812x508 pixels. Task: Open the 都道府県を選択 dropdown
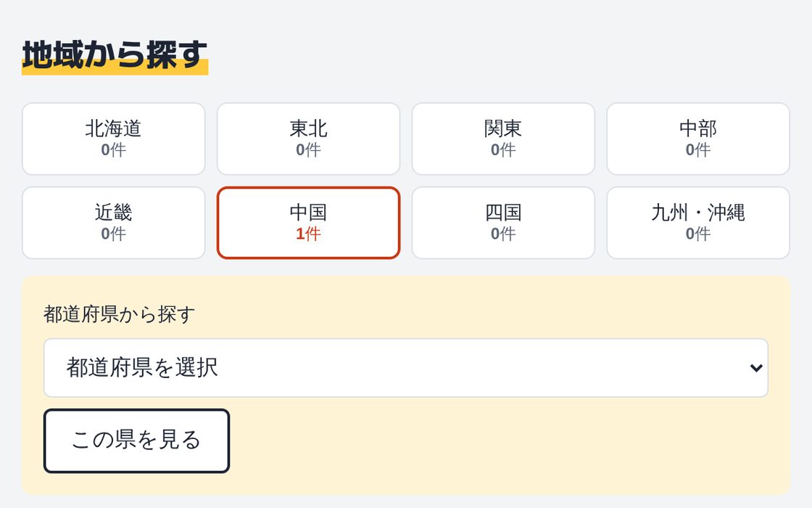click(x=405, y=368)
